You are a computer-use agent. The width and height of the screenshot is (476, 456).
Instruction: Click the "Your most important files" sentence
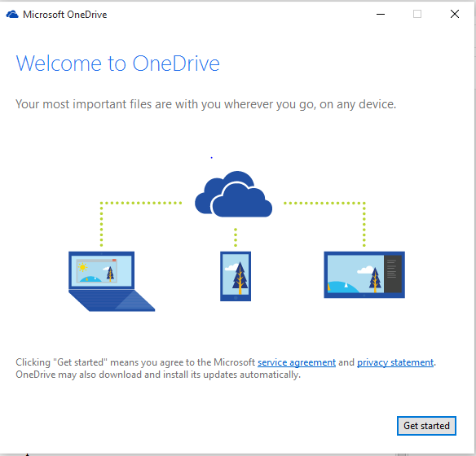(x=206, y=104)
